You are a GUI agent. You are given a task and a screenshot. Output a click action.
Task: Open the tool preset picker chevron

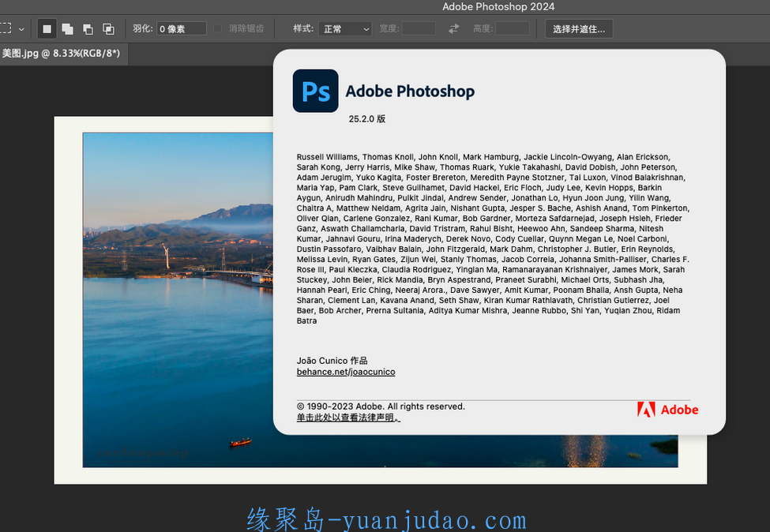tap(21, 29)
